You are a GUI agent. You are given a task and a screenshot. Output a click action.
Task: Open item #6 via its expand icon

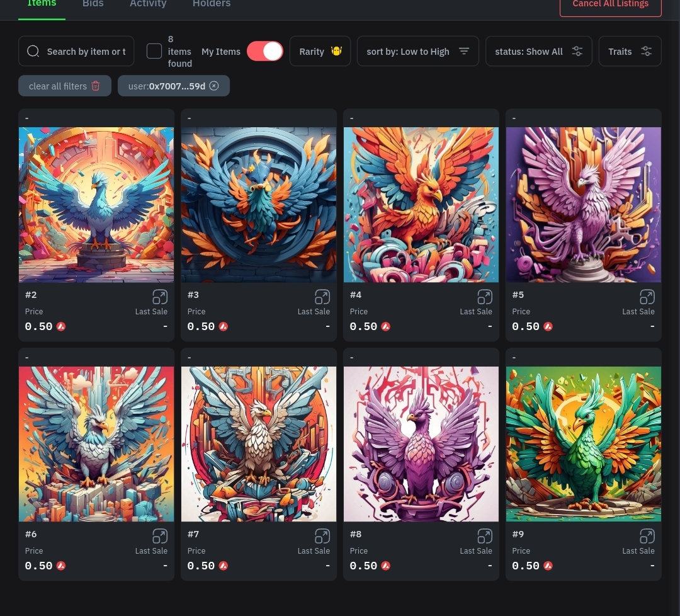[x=159, y=536]
